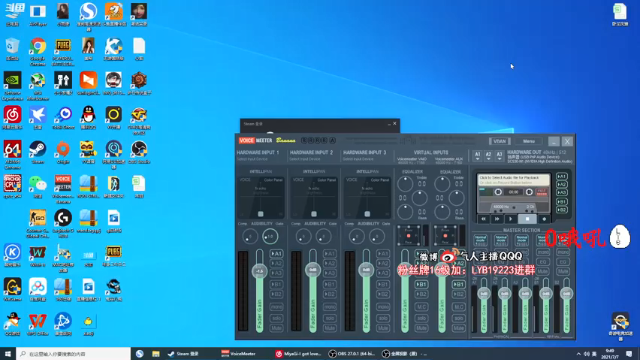Viewport: 640px width, 360px height.
Task: Click the cassette display to select audio file
Action: coord(514,180)
